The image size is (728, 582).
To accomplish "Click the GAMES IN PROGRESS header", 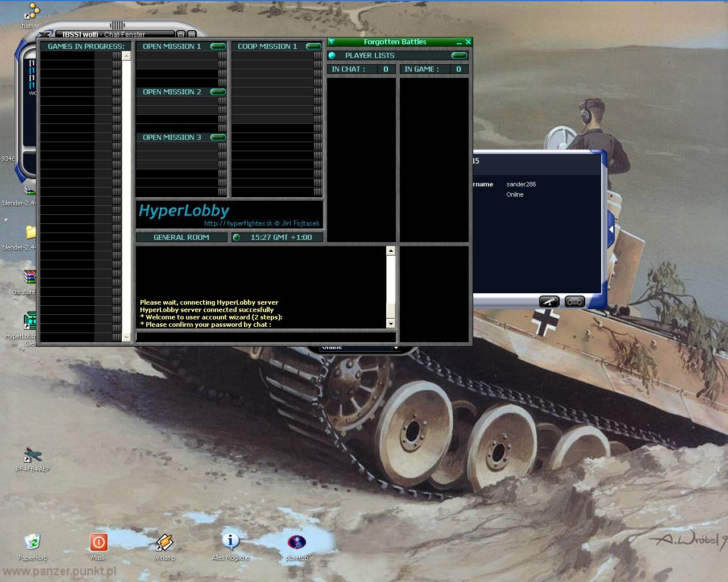I will point(86,46).
